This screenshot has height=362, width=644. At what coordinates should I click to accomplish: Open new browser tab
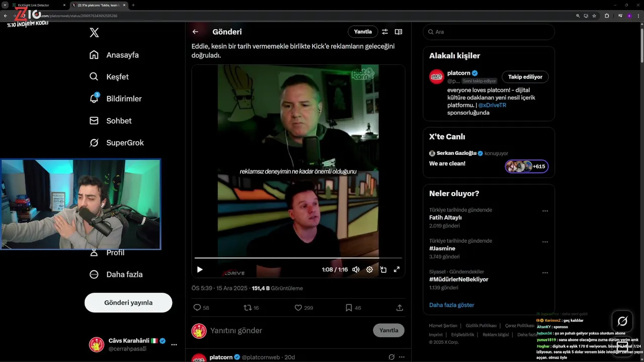pyautogui.click(x=133, y=5)
